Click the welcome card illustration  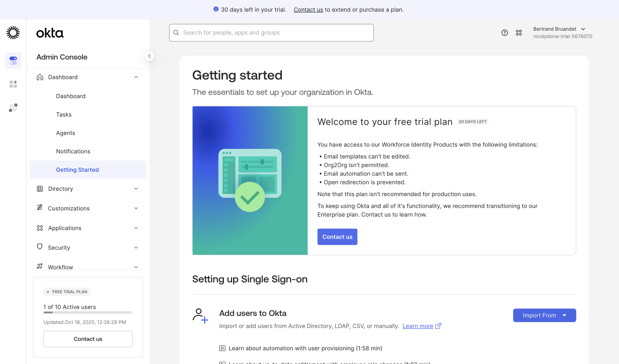(250, 180)
